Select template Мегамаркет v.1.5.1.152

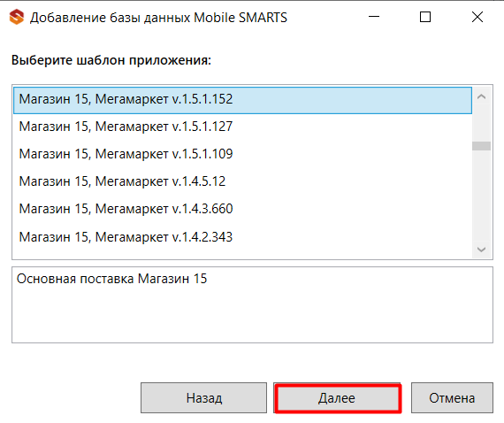(x=242, y=100)
